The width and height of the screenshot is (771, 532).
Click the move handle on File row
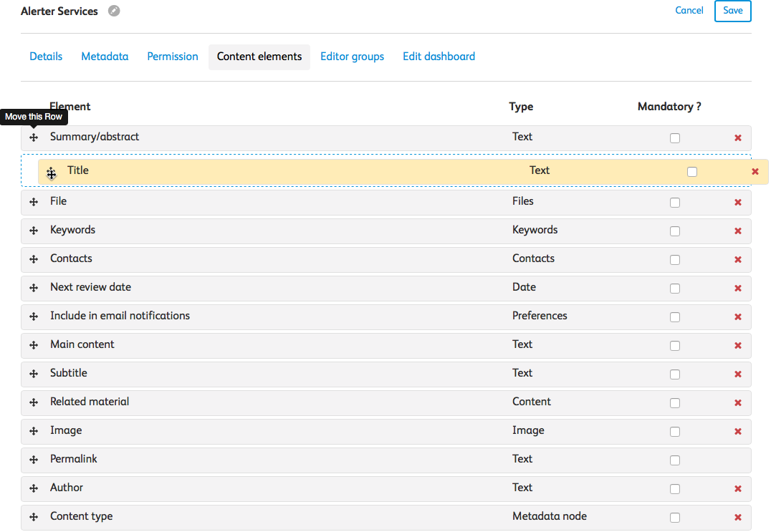(34, 203)
